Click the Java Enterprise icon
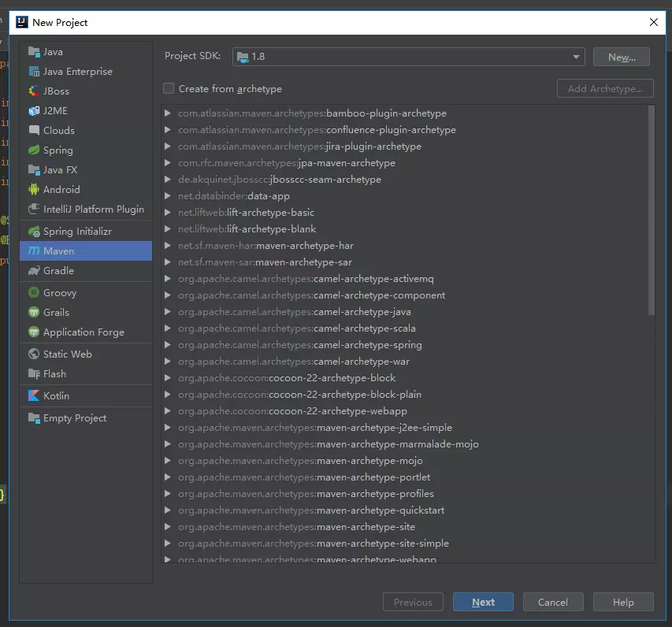Screen dimensions: 672x627 tap(34, 72)
